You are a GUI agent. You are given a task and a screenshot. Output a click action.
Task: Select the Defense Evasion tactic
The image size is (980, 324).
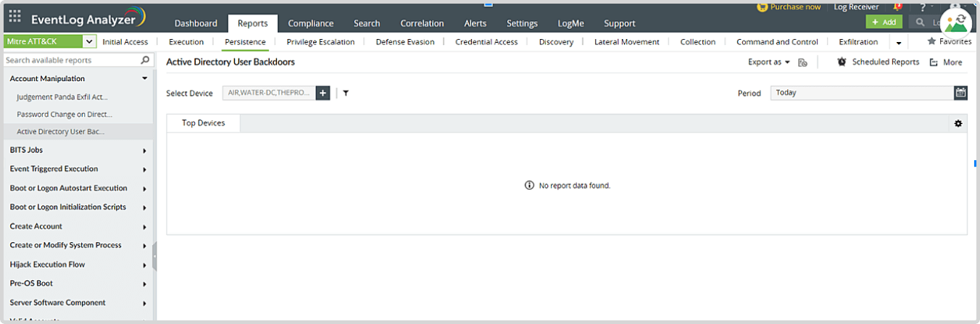[x=405, y=42]
